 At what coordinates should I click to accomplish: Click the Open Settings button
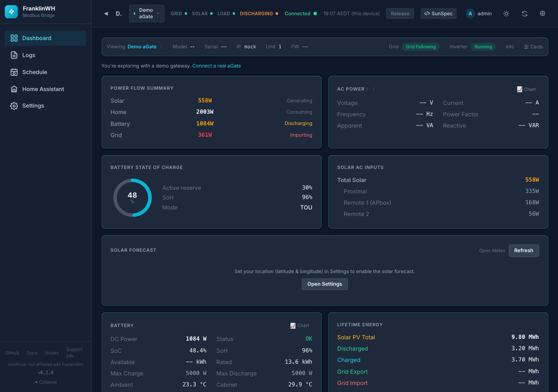(x=325, y=284)
